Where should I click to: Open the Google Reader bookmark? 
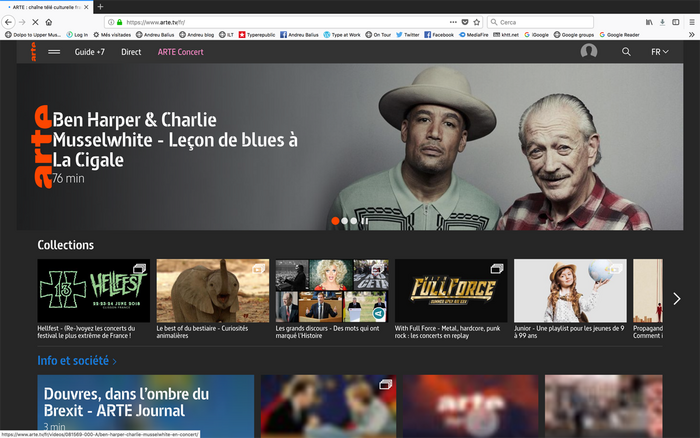[x=620, y=34]
